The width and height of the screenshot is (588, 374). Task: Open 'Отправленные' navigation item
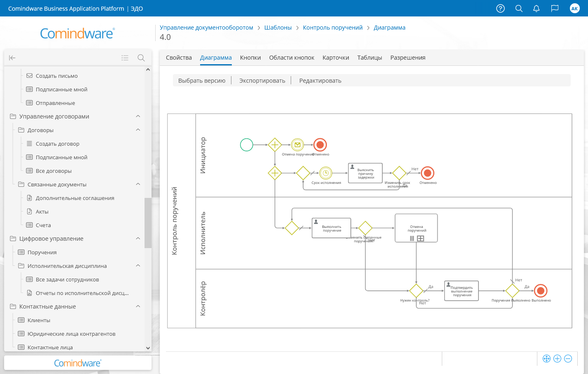[55, 103]
